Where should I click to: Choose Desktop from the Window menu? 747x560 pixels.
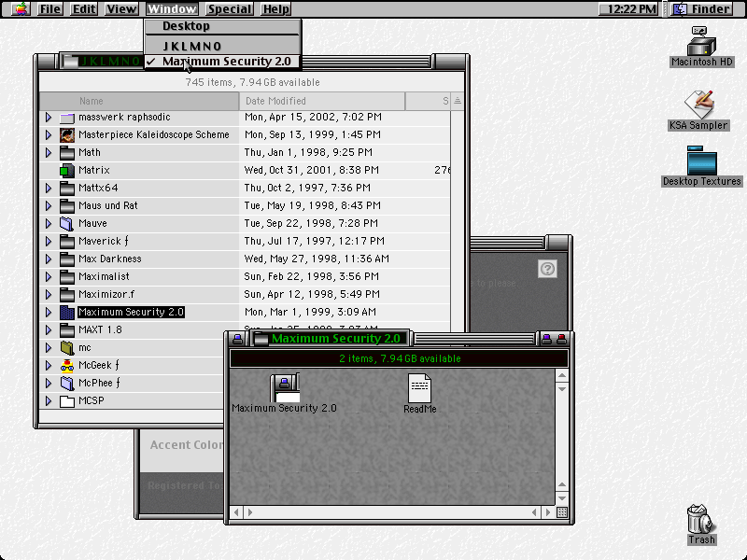(222, 26)
